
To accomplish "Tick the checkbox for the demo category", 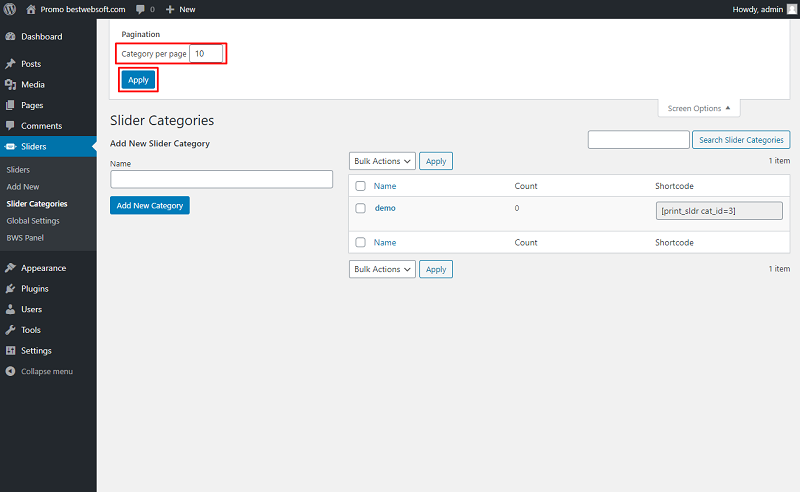I will pos(360,208).
